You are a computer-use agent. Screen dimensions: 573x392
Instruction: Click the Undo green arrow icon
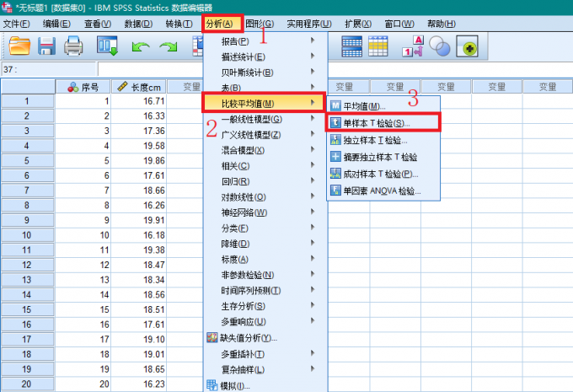pos(141,47)
